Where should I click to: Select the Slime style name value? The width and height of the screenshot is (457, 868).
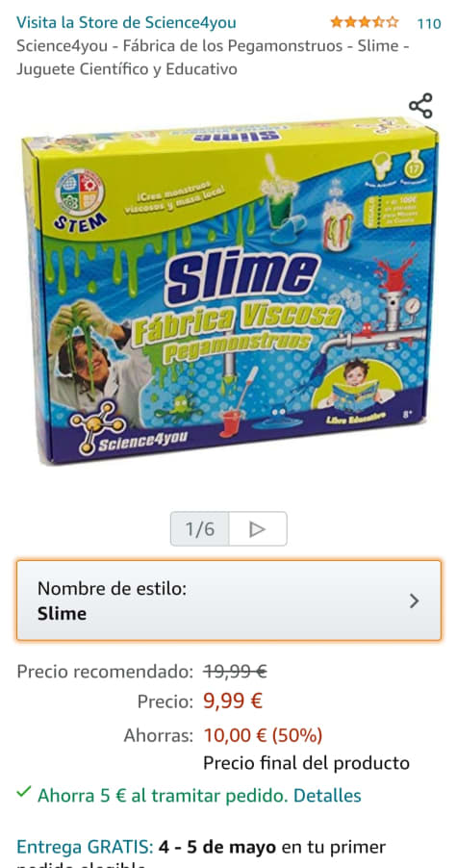62,614
